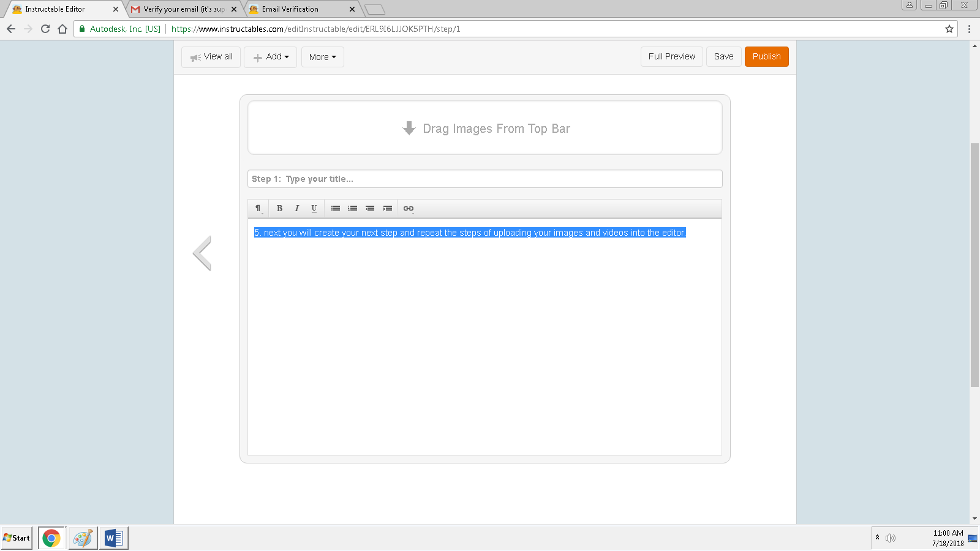Image resolution: width=980 pixels, height=551 pixels.
Task: Click the Show desktop tray icon
Action: click(973, 538)
